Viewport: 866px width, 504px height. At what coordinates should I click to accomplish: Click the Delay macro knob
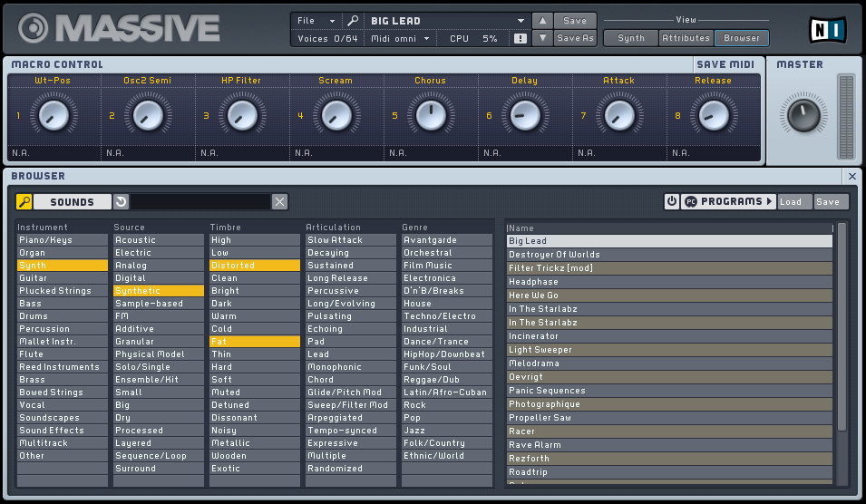[x=525, y=115]
